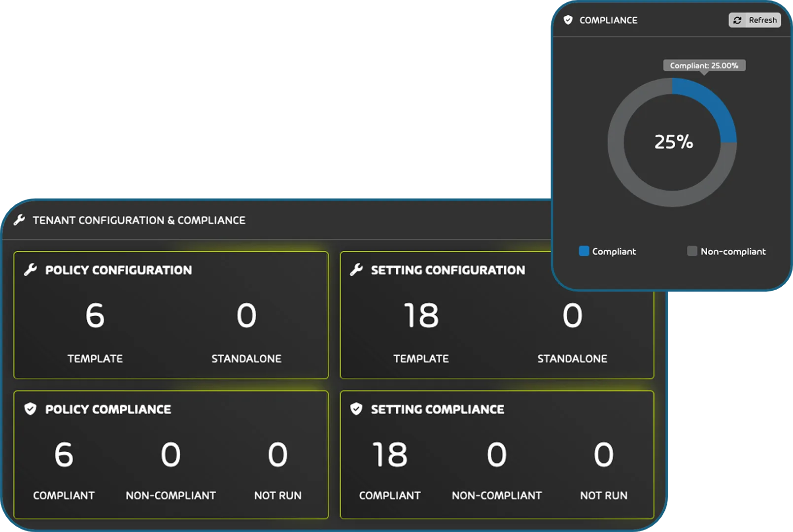Click the 25% value in donut center

(673, 142)
